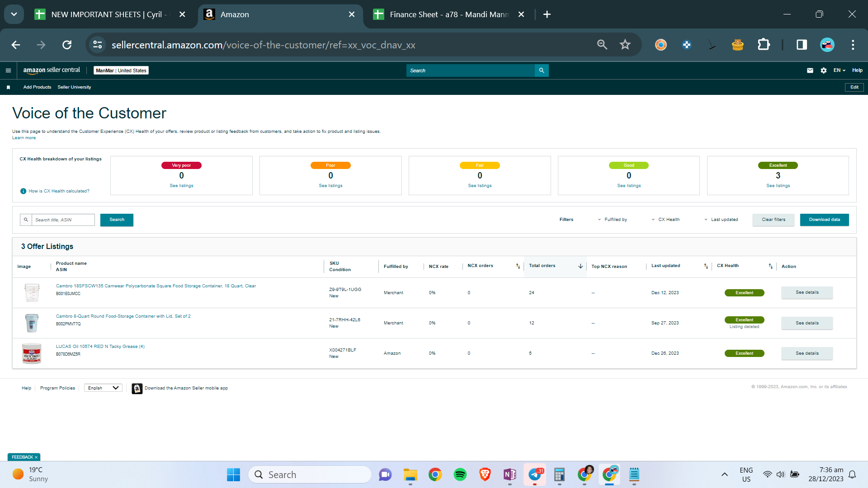Open the settings gear icon
Image resolution: width=868 pixels, height=488 pixels.
click(x=824, y=70)
